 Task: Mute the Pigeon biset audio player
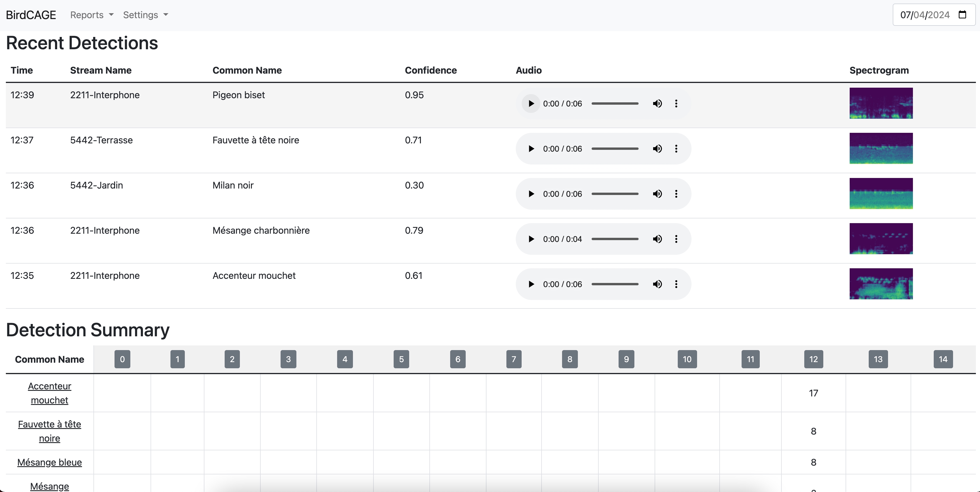(657, 104)
